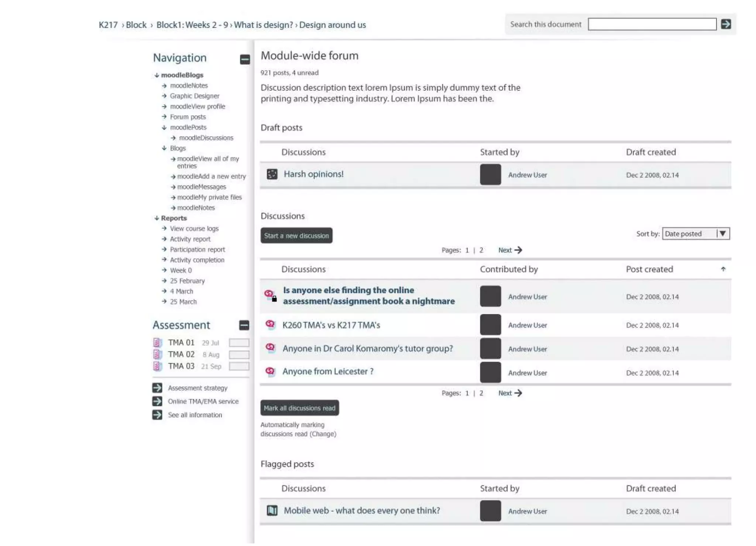This screenshot has height=546, width=756.
Task: Collapse the Navigation block
Action: [244, 59]
